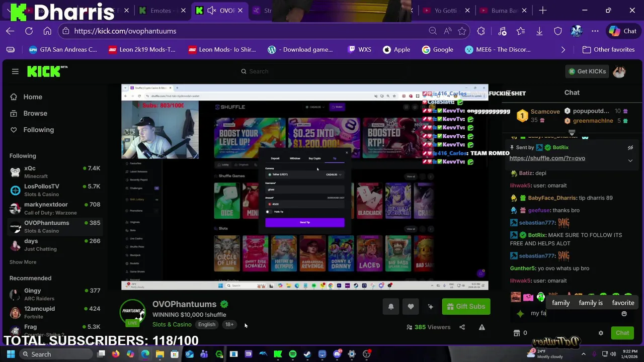The image size is (644, 362).
Task: Switch to the Emotes browser tab
Action: [161, 11]
